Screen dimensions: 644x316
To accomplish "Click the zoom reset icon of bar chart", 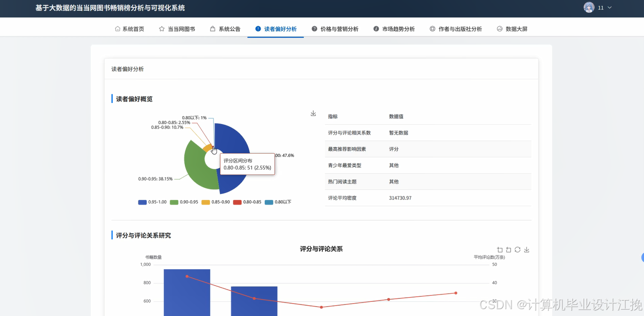I will pyautogui.click(x=509, y=250).
